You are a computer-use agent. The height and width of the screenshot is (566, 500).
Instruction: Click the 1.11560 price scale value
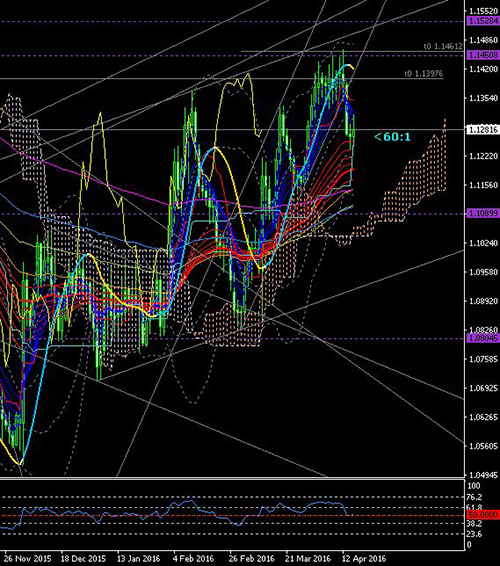(483, 185)
